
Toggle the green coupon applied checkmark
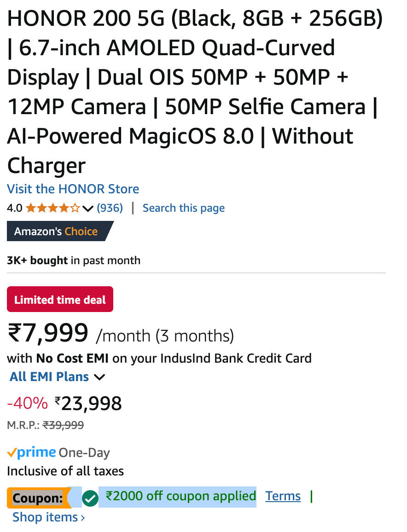[x=90, y=498]
